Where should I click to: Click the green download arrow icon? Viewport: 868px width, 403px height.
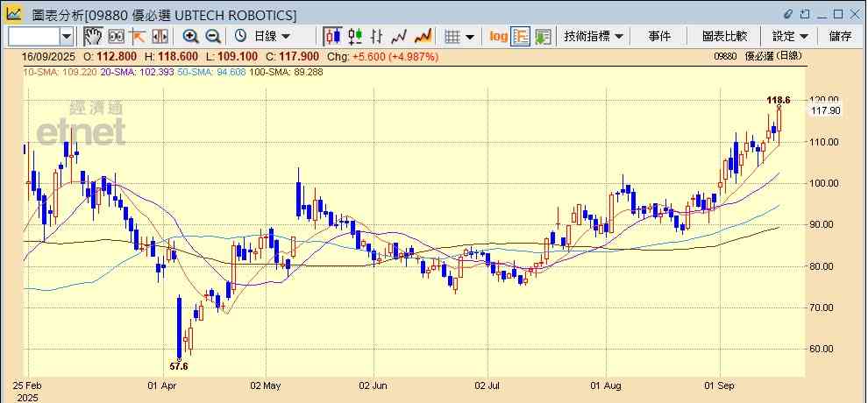[543, 37]
